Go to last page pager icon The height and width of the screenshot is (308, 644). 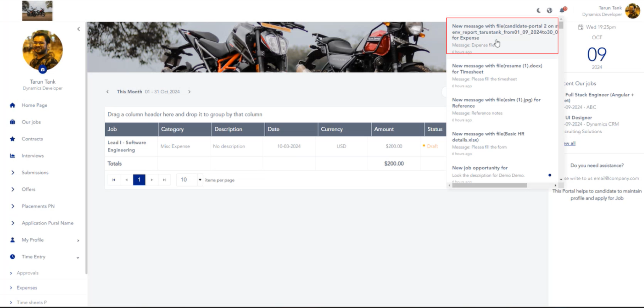(164, 180)
